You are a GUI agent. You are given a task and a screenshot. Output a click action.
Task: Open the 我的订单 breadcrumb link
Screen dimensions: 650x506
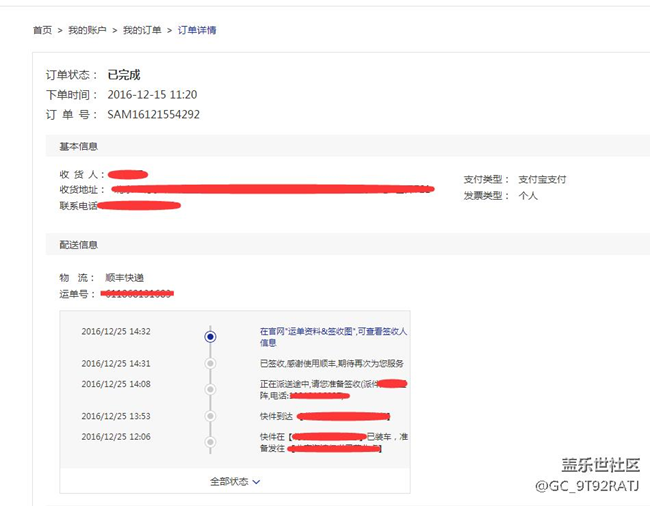(142, 30)
